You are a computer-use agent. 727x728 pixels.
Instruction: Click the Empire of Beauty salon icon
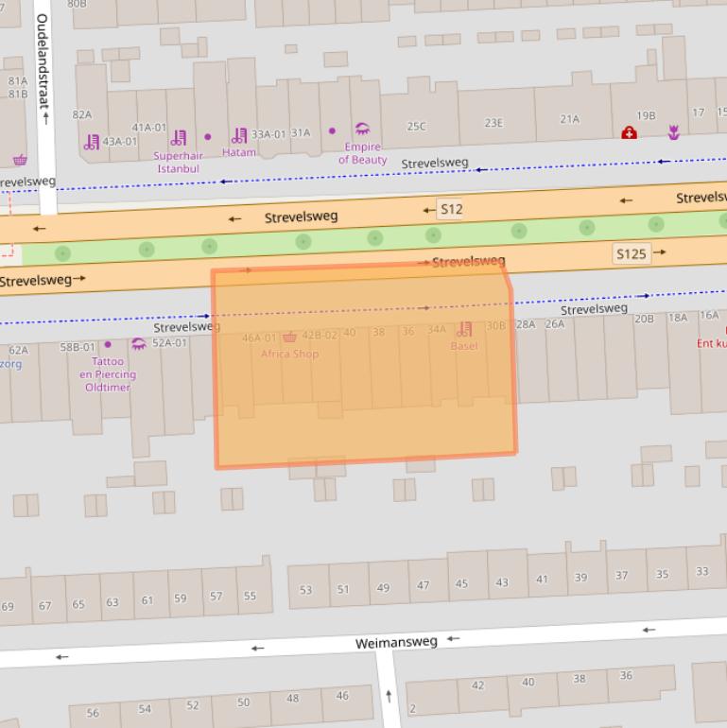click(362, 130)
